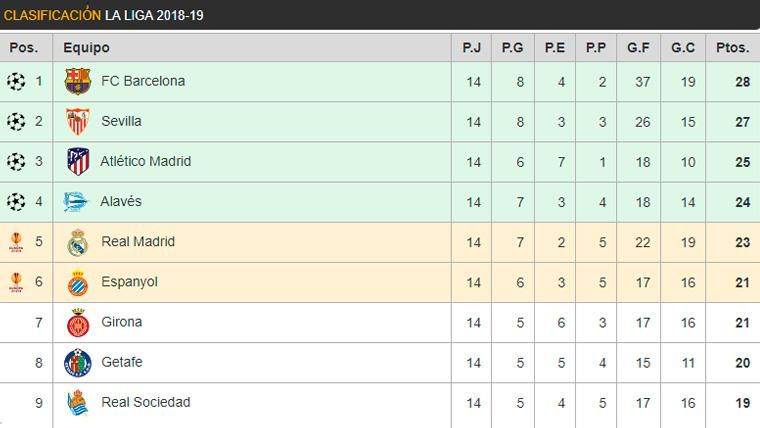Click the FC Barcelona club crest
760x428 pixels.
[x=77, y=82]
